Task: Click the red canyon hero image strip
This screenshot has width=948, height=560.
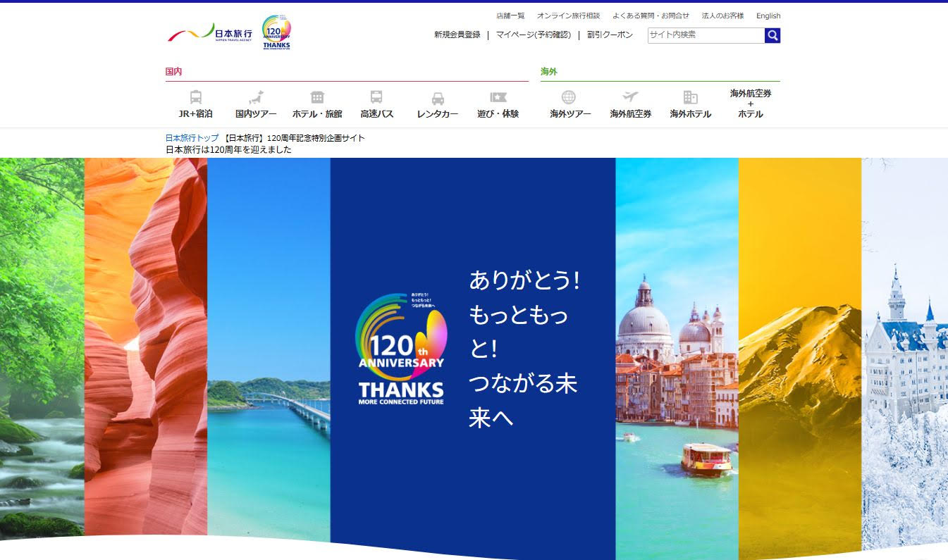Action: [146, 347]
